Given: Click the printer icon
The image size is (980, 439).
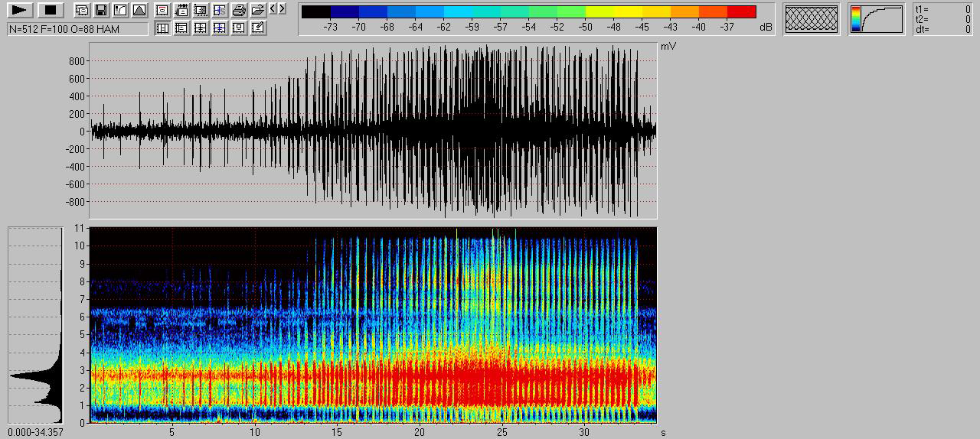Looking at the screenshot, I should [239, 10].
